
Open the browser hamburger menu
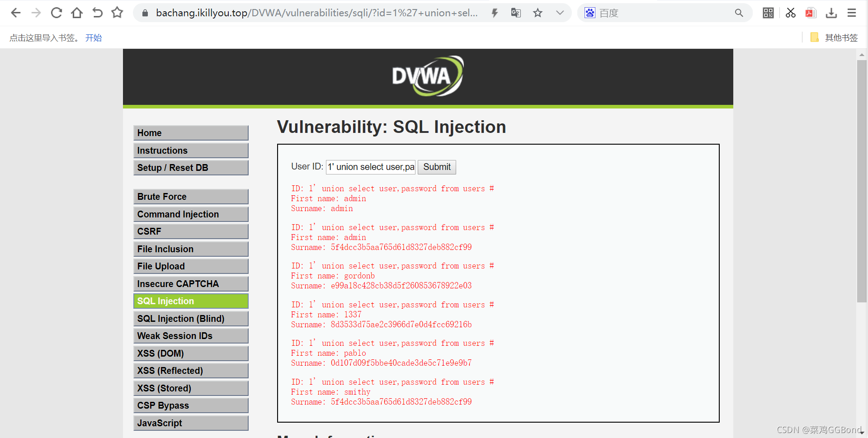[x=852, y=13]
